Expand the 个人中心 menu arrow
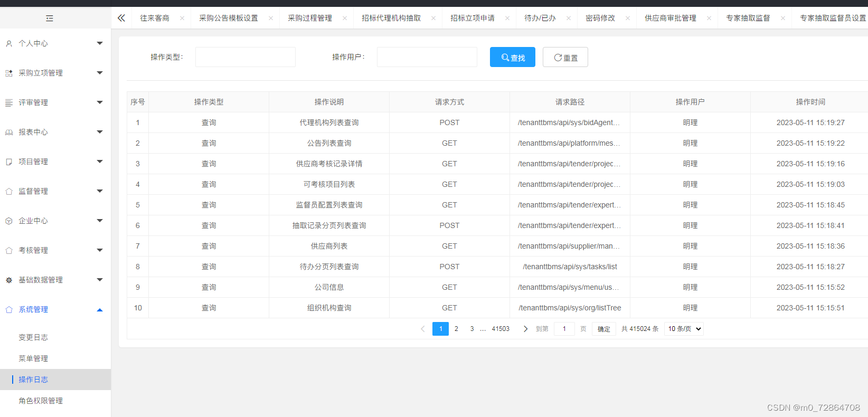Screen dimensions: 868x417 [100, 43]
